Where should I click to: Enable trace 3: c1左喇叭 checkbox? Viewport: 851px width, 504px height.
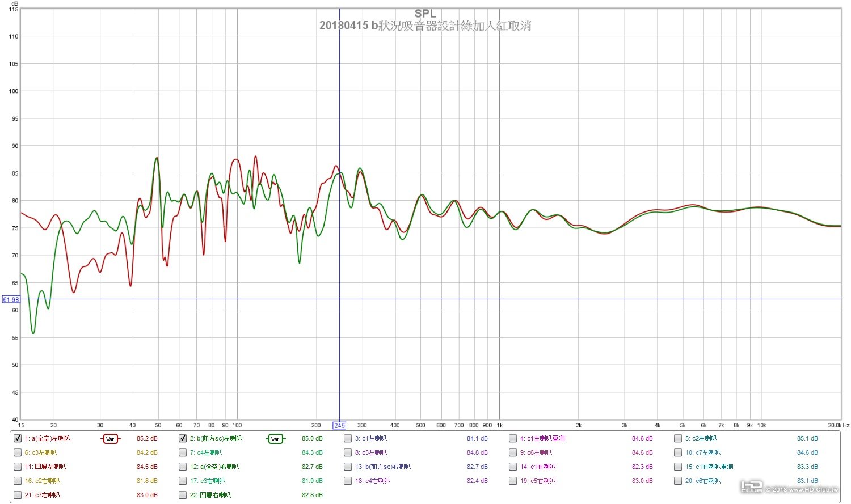coord(348,438)
